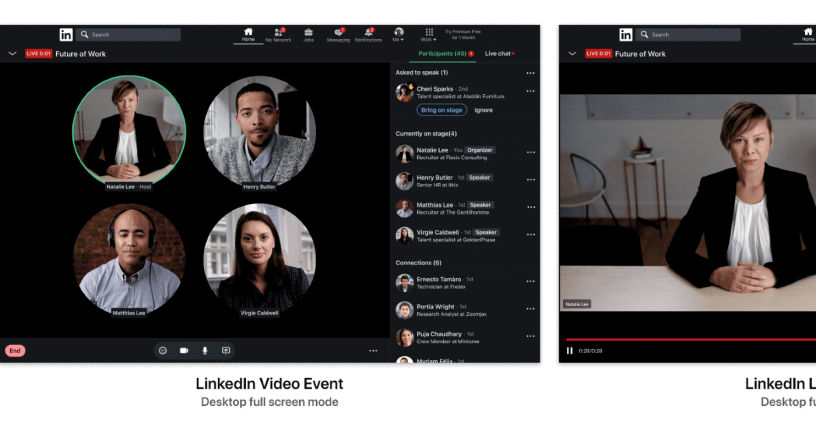Click Henry Butler's video circle
This screenshot has height=427, width=816.
pos(259,131)
